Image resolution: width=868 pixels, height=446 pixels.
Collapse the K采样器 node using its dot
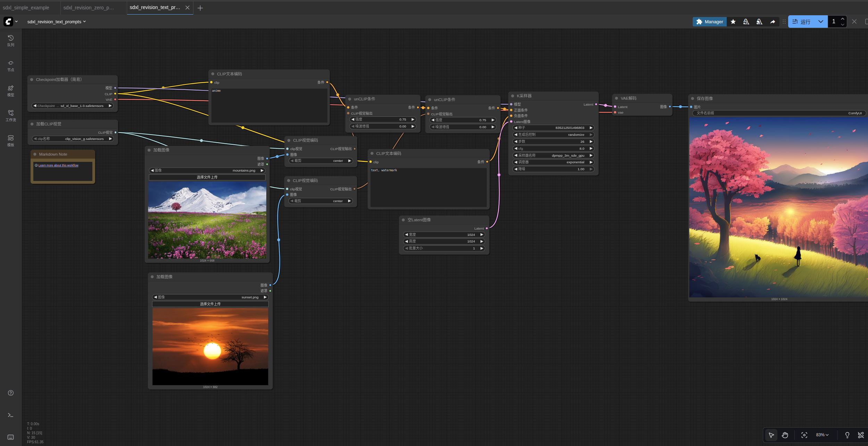point(512,96)
